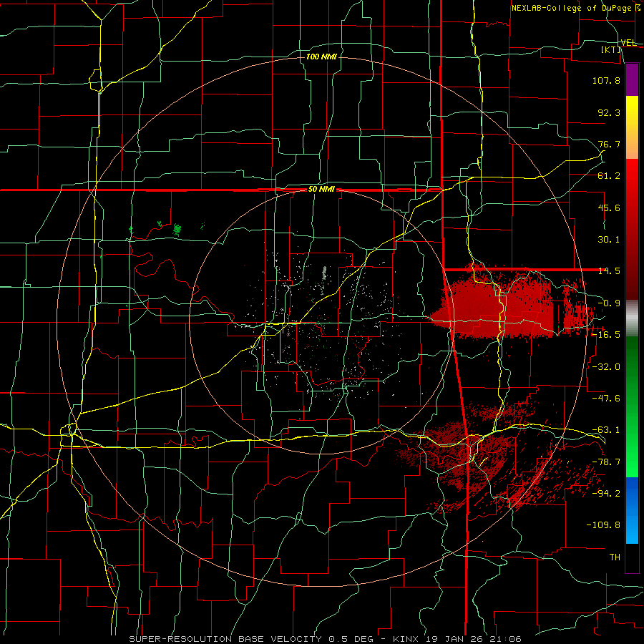The height and width of the screenshot is (644, 644).
Task: Click the -32.0 velocity scale value
Action: pyautogui.click(x=606, y=367)
